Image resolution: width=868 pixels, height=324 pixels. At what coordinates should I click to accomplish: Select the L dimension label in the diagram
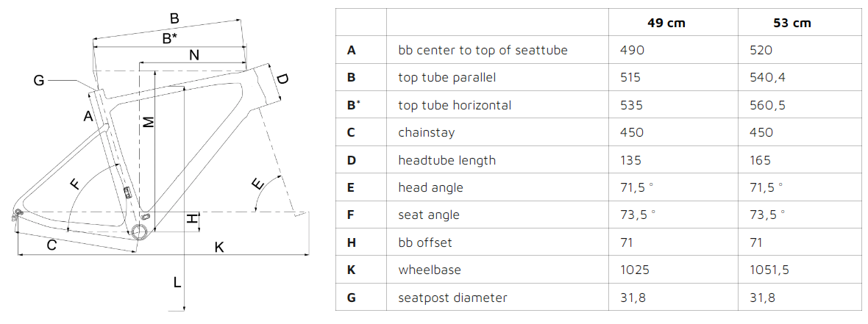coord(177,283)
